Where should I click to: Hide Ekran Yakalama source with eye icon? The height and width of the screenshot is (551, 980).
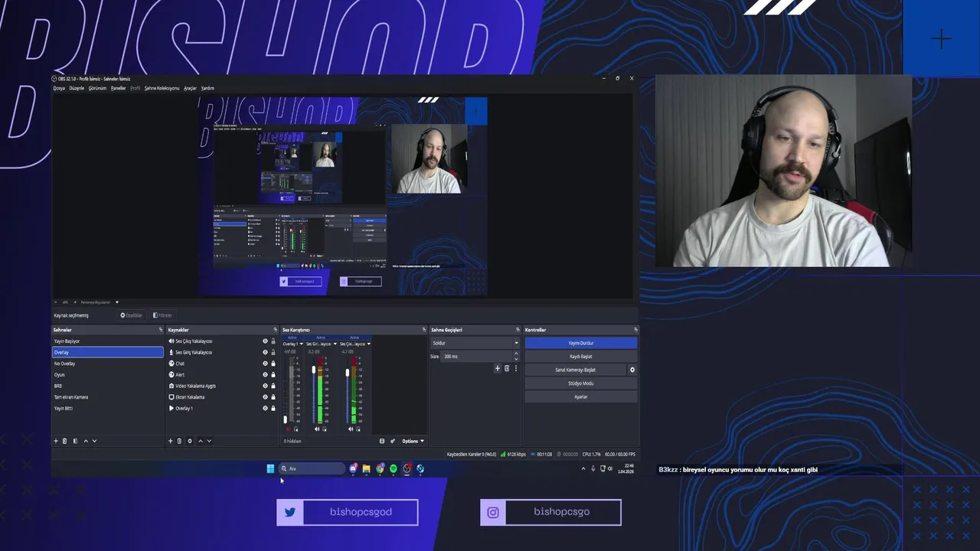pyautogui.click(x=265, y=397)
